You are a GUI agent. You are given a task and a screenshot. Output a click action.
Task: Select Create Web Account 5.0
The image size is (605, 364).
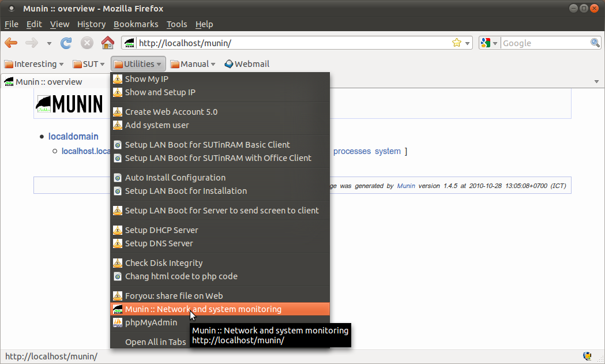point(220,112)
